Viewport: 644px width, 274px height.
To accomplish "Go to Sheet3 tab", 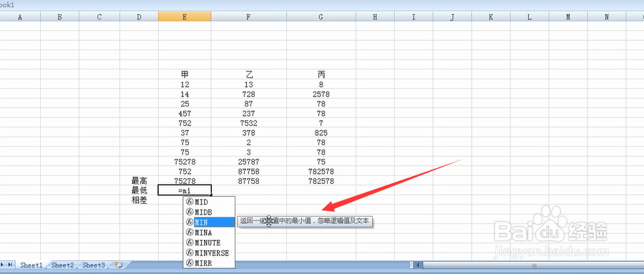I will tap(94, 265).
